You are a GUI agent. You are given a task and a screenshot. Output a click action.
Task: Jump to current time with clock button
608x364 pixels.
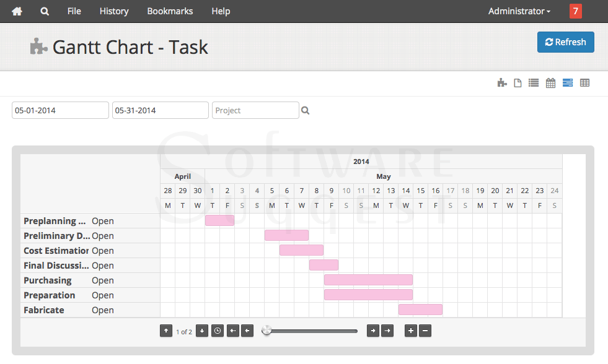point(217,331)
